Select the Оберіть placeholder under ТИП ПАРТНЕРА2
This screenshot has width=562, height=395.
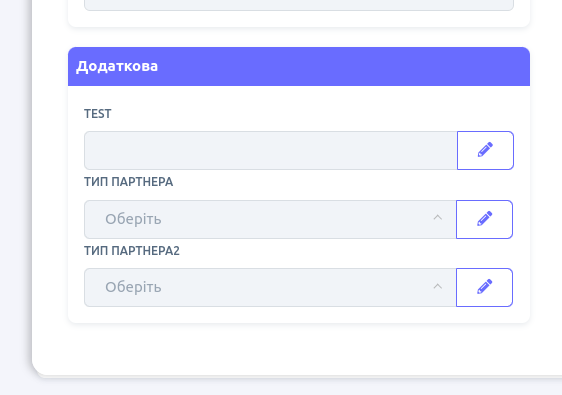tap(133, 287)
